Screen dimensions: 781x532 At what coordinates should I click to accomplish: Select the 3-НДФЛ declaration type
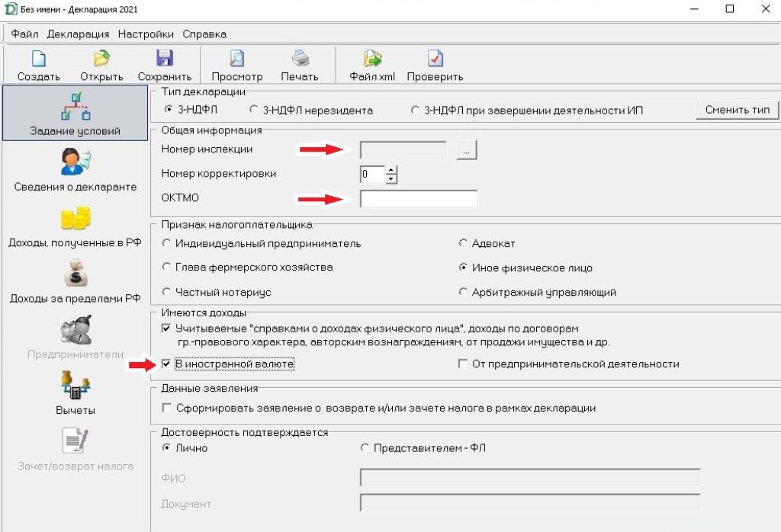pyautogui.click(x=169, y=109)
